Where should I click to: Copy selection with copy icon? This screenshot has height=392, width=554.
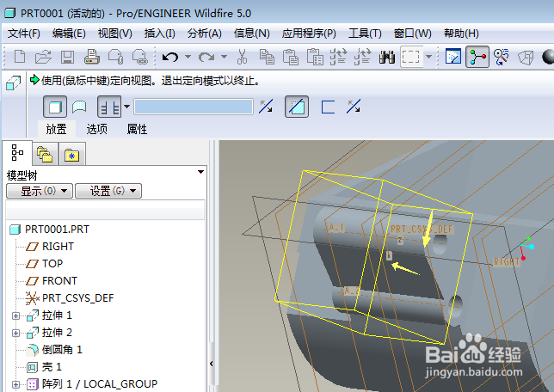coord(267,57)
